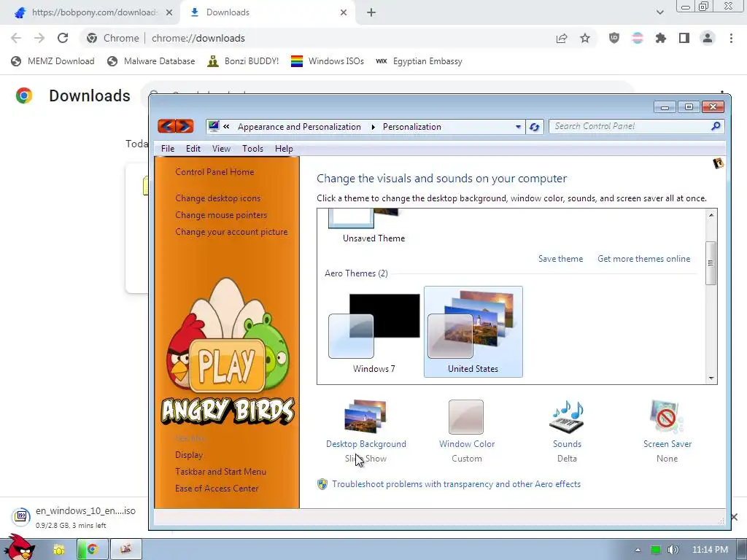Click Save theme link

(x=561, y=259)
